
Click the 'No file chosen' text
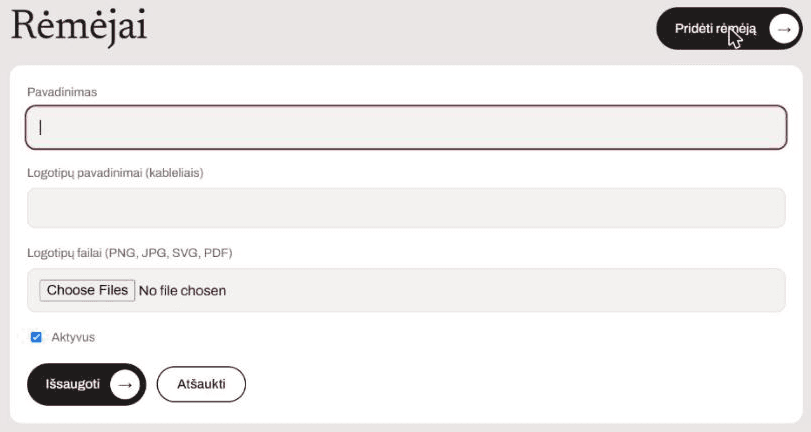point(183,291)
